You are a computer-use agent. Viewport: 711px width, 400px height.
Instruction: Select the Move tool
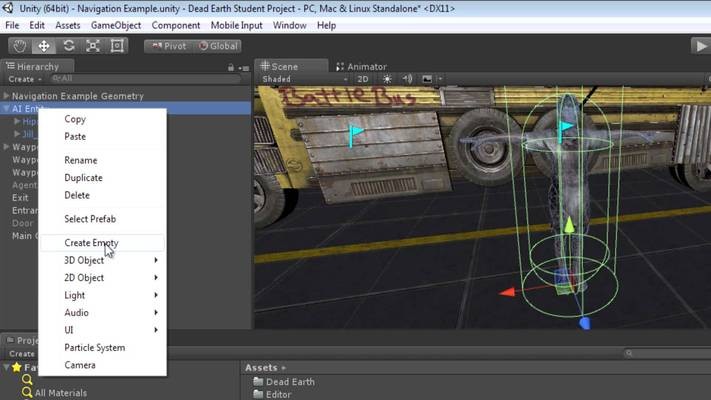[44, 46]
